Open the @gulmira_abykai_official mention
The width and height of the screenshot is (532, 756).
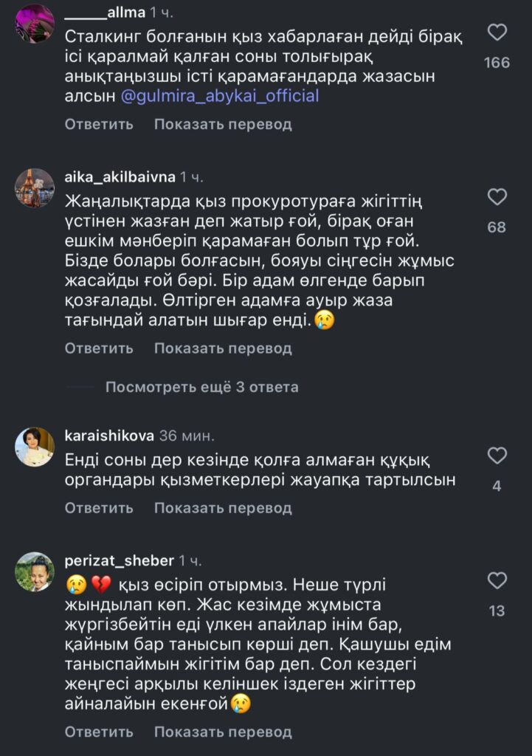pos(219,96)
